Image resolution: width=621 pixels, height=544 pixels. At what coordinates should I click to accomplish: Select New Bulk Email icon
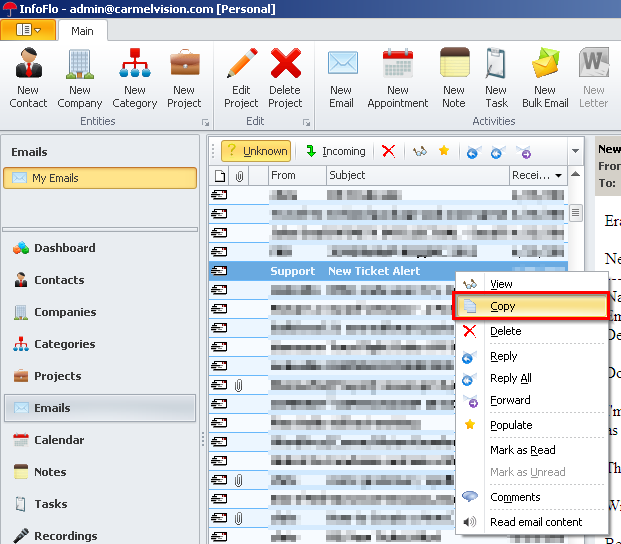point(544,66)
